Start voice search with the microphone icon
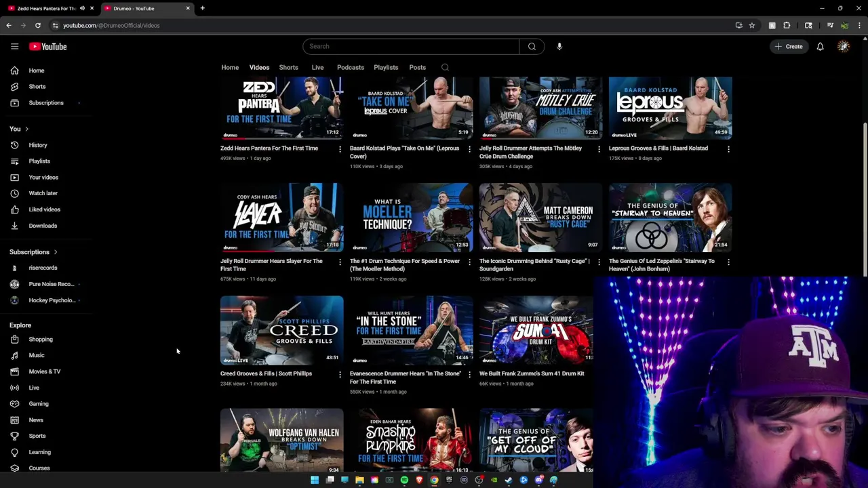868x488 pixels. (559, 46)
